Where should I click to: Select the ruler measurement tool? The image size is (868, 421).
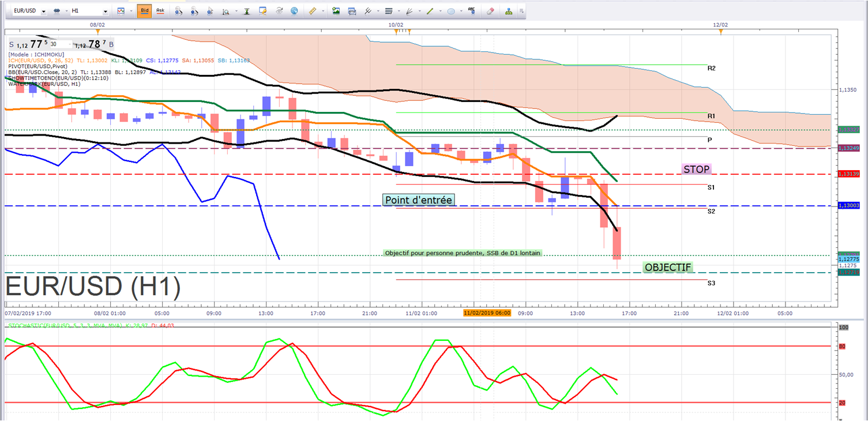coord(313,11)
